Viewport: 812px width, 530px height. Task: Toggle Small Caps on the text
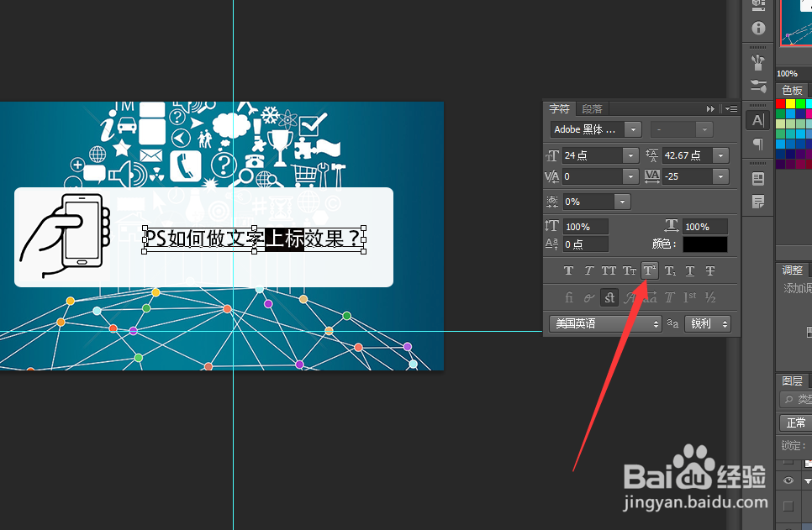pyautogui.click(x=629, y=270)
